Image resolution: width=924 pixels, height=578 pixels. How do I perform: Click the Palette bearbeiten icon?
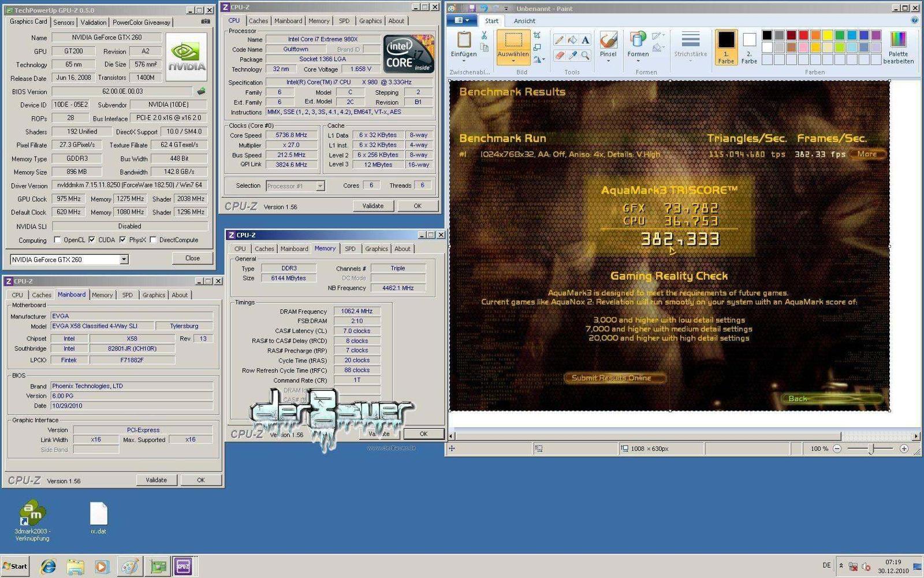(898, 39)
